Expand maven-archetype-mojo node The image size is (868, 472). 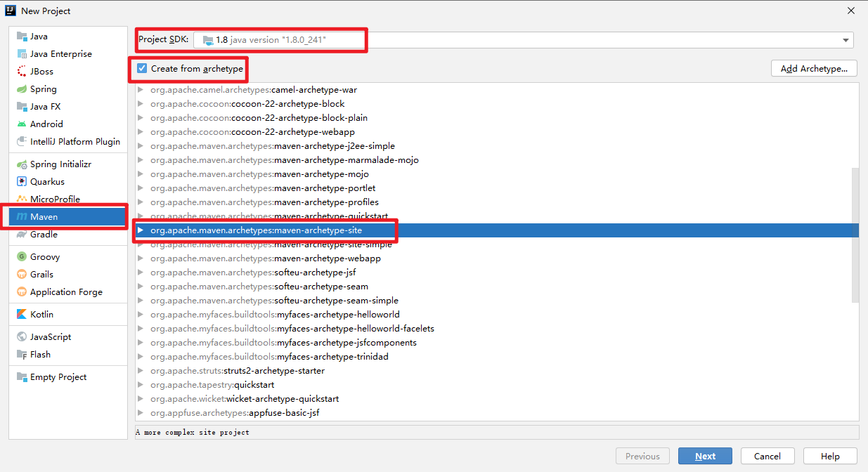pyautogui.click(x=141, y=174)
